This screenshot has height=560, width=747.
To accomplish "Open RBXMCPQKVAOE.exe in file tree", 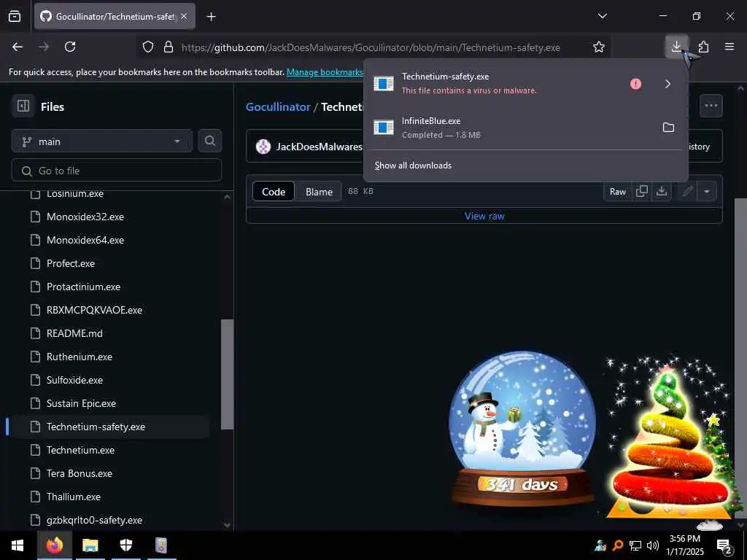I will coord(94,310).
